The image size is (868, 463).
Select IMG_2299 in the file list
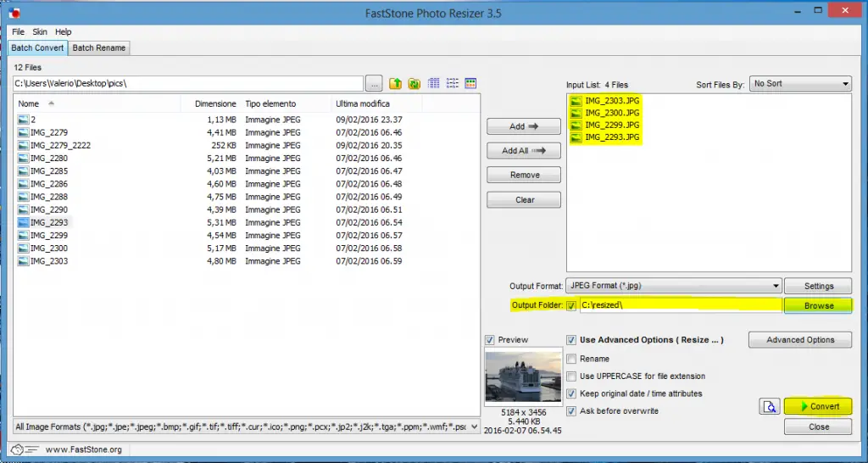48,236
